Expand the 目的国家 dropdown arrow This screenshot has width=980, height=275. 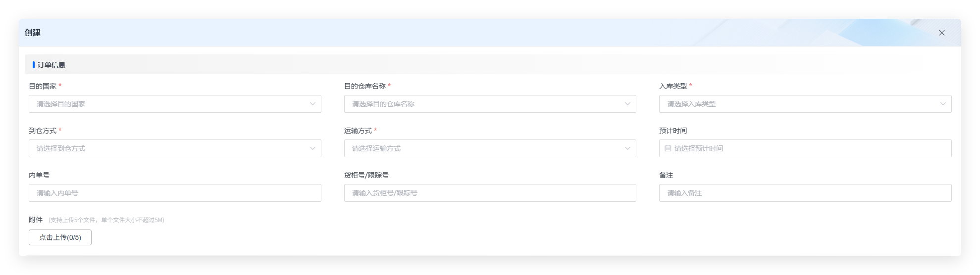(312, 104)
